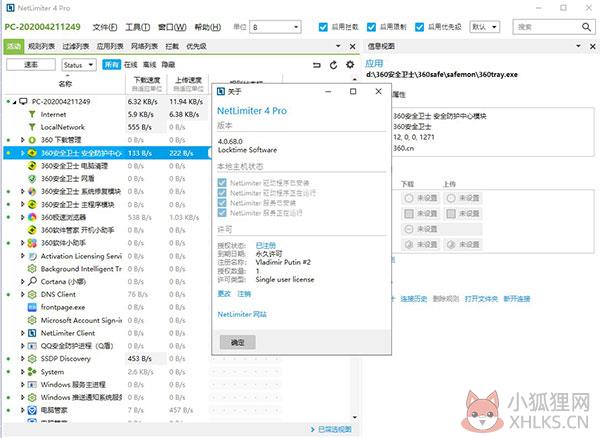Close the 信息视图 panel with its X icon

pyautogui.click(x=592, y=46)
